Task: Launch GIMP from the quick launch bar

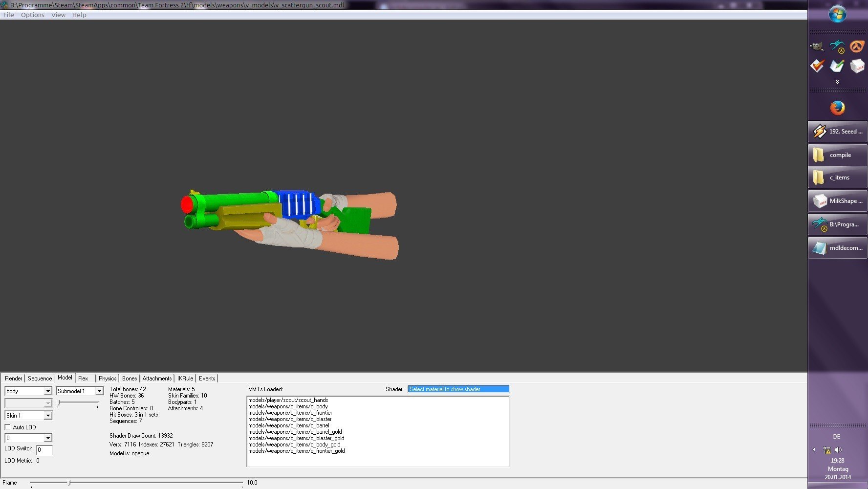Action: pyautogui.click(x=817, y=46)
